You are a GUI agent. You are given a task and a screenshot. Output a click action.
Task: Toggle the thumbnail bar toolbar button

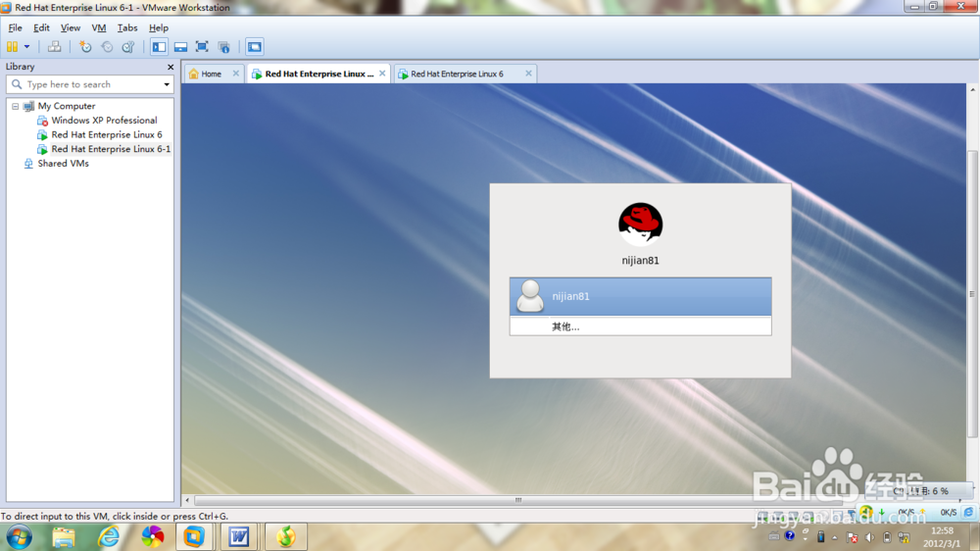click(180, 47)
